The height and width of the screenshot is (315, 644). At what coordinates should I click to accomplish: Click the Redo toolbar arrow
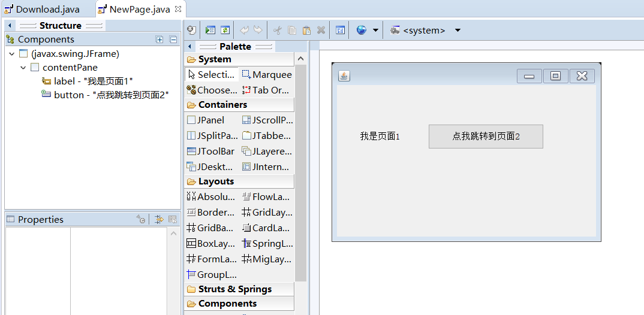pyautogui.click(x=257, y=31)
